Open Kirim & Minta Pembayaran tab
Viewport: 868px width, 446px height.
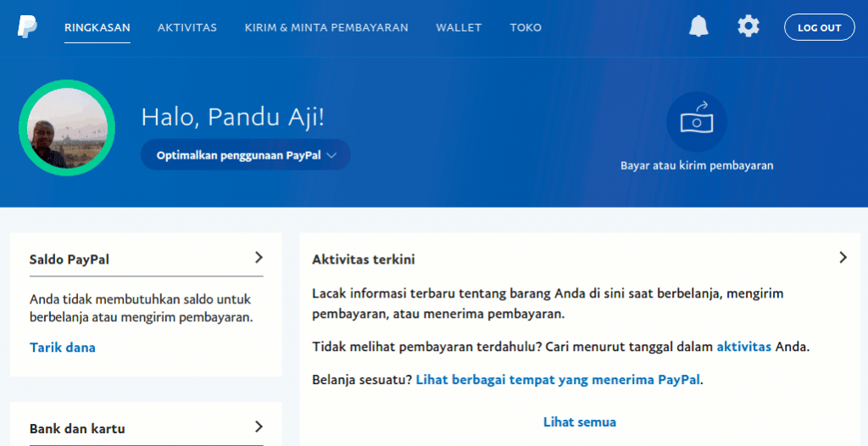[326, 28]
